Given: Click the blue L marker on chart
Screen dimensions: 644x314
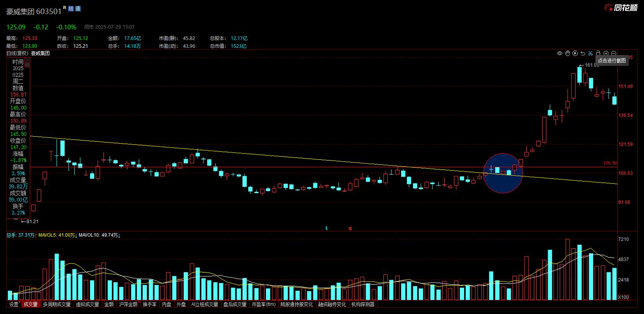Looking at the screenshot, I should click(327, 228).
